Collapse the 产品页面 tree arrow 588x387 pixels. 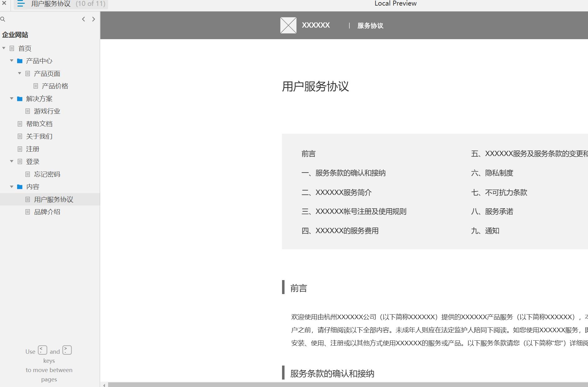(20, 73)
